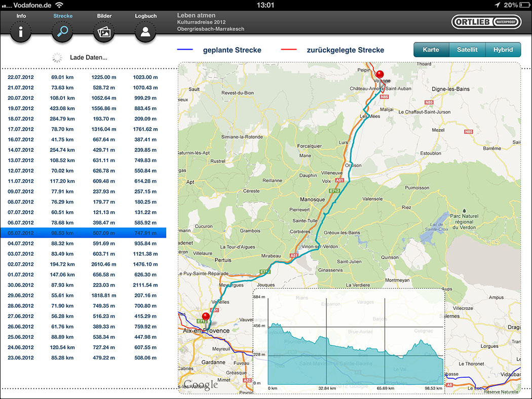Tap the battery indicator icon
The width and height of the screenshot is (532, 399).
click(524, 5)
